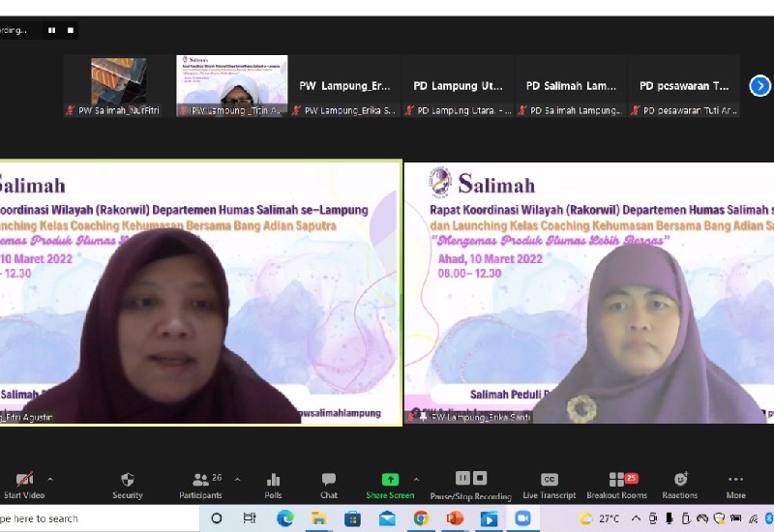Open the Wi-Fi network tray icon

pos(753,518)
